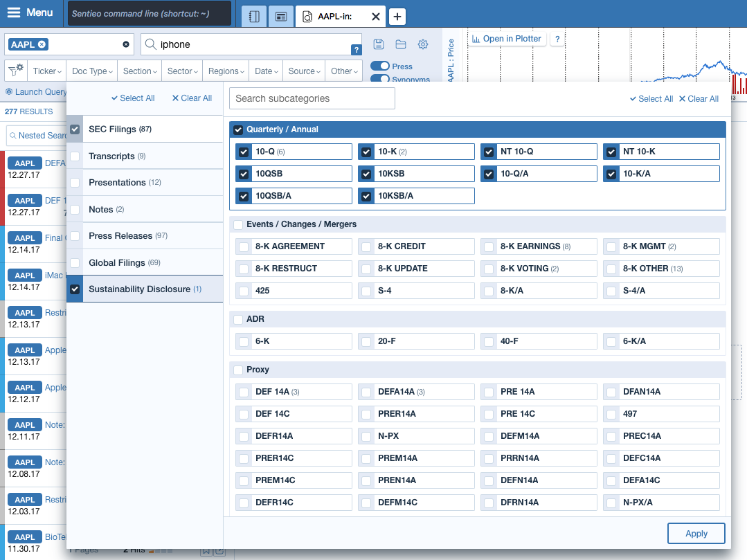Screen dimensions: 747x560
Task: Open plotter help question mark button
Action: point(557,39)
